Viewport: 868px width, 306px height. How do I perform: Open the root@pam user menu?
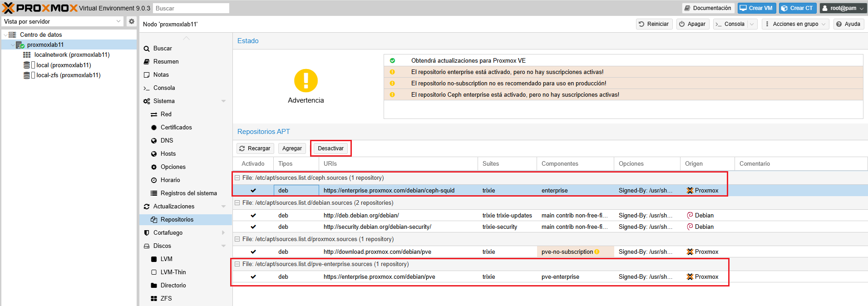[843, 8]
